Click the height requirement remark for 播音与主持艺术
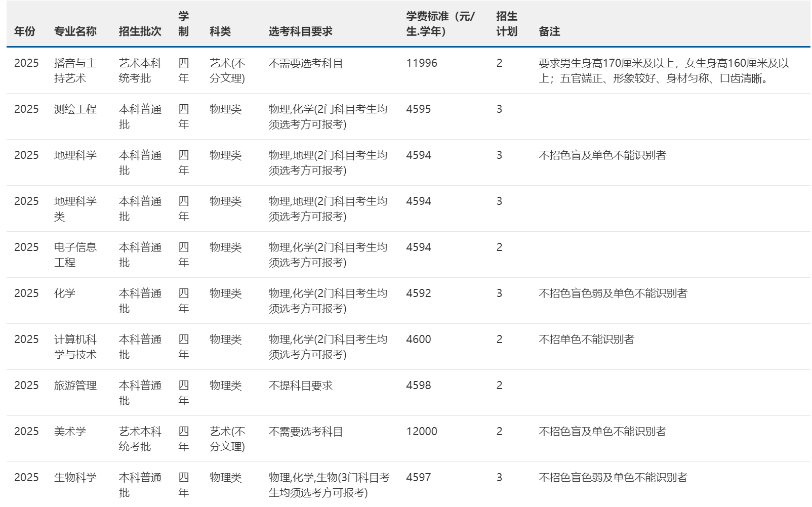 663,71
